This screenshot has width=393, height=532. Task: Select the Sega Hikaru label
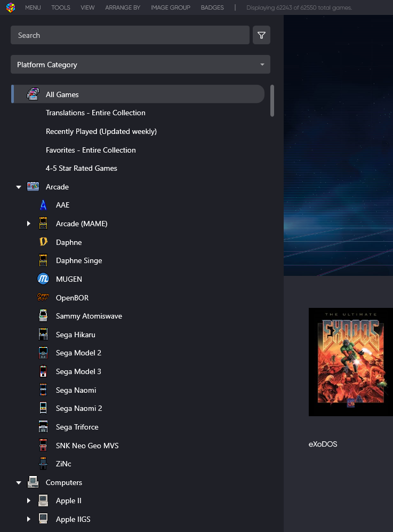[76, 335]
